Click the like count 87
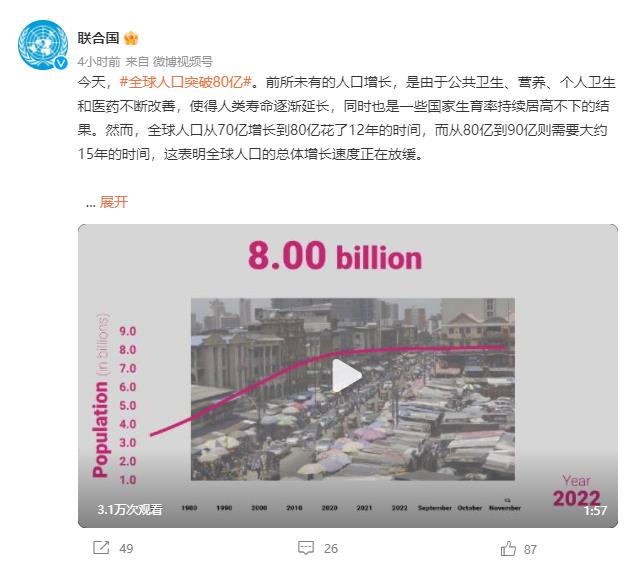This screenshot has height=566, width=635. click(x=530, y=549)
